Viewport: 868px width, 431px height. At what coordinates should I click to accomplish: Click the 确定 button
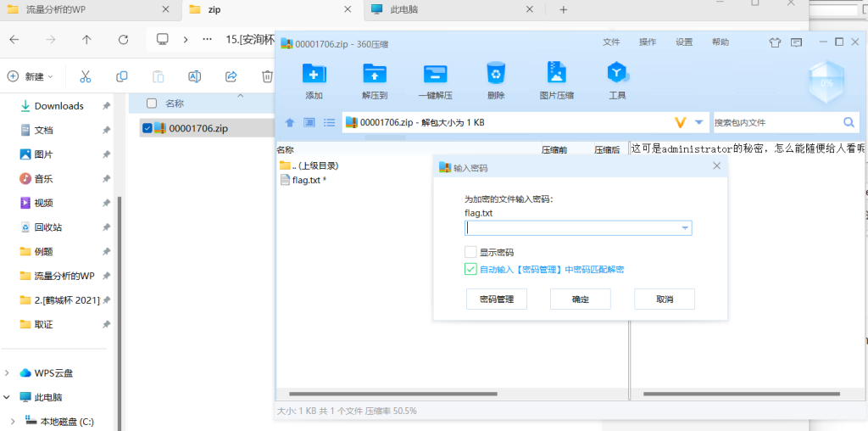point(581,299)
